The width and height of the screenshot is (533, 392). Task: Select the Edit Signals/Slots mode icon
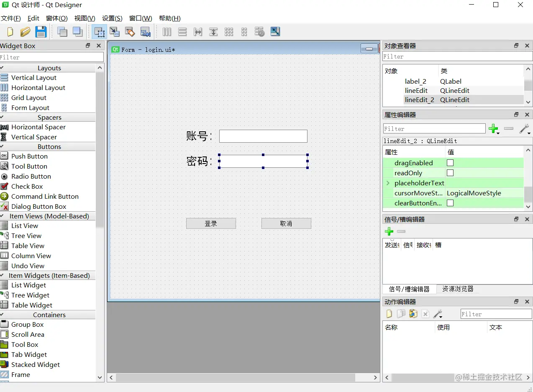[x=115, y=32]
